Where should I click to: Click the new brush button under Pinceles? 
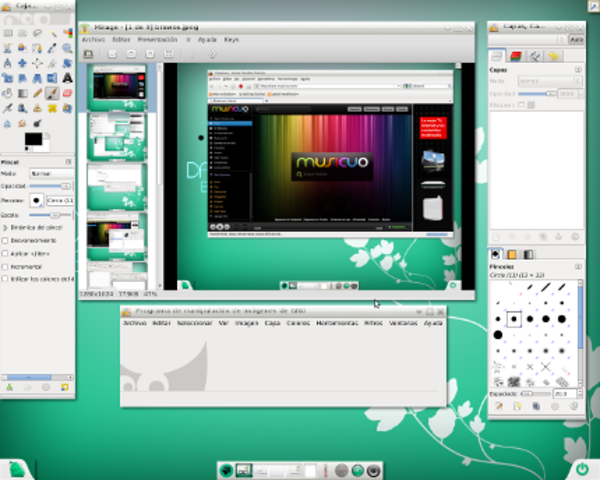coord(518,407)
